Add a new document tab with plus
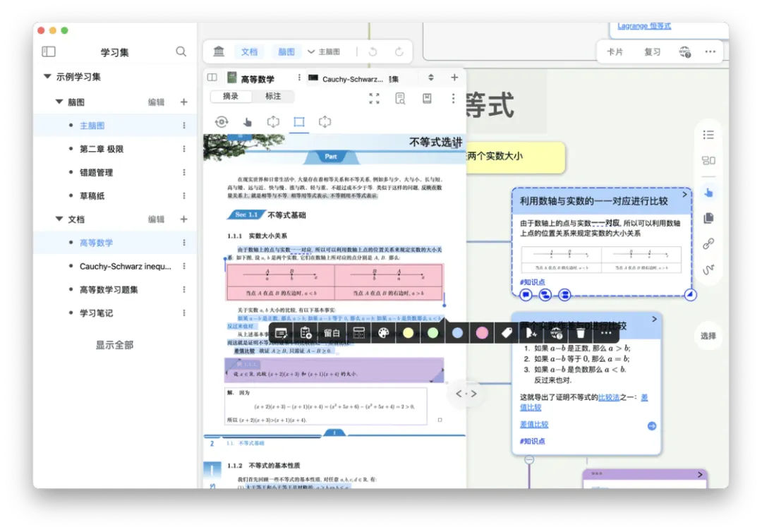The image size is (762, 532). 454,78
